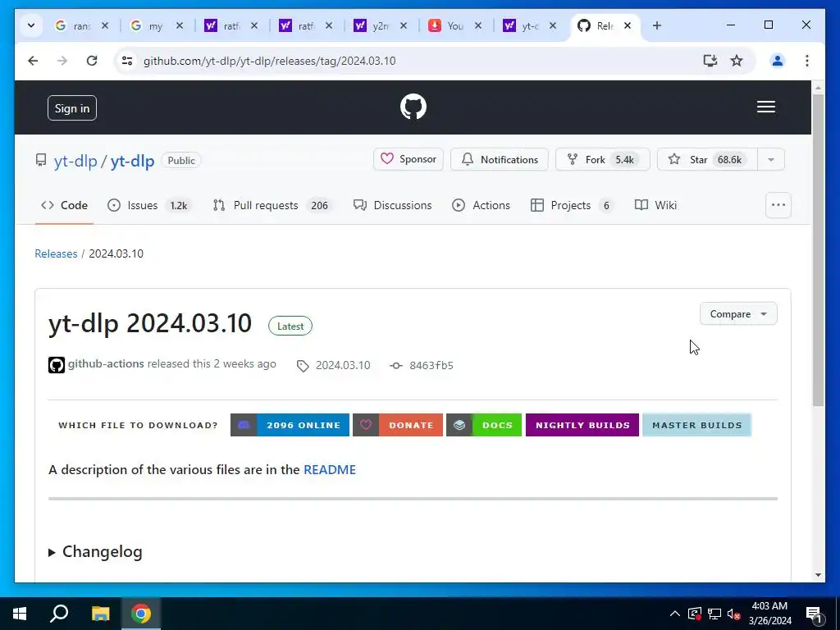Click the github-actions avatar icon
Image resolution: width=840 pixels, height=630 pixels.
click(x=57, y=365)
